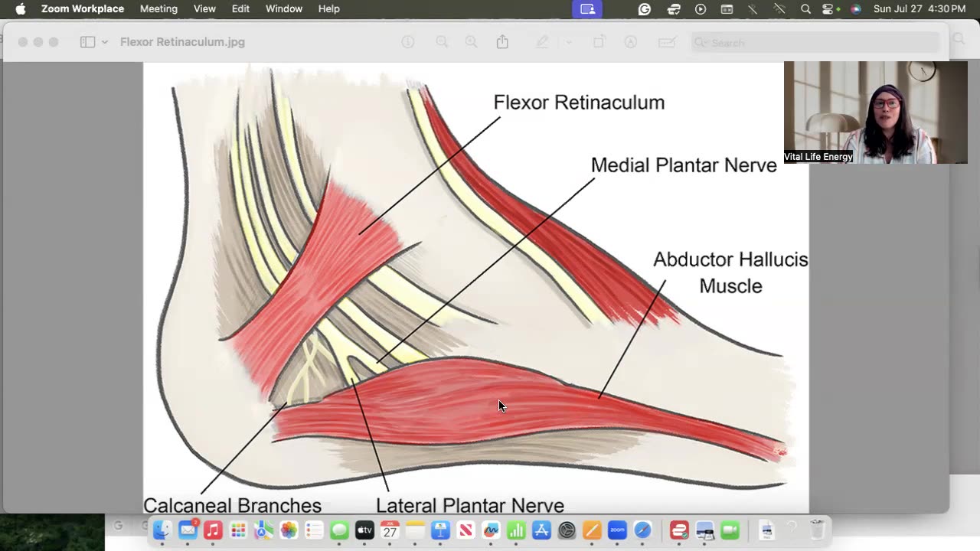The height and width of the screenshot is (551, 980).
Task: Open Preview from the Dock
Action: 704,530
